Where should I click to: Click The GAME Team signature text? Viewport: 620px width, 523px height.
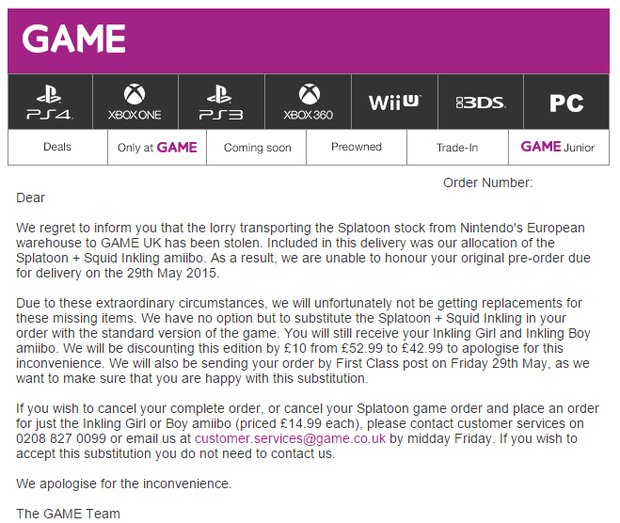67,513
